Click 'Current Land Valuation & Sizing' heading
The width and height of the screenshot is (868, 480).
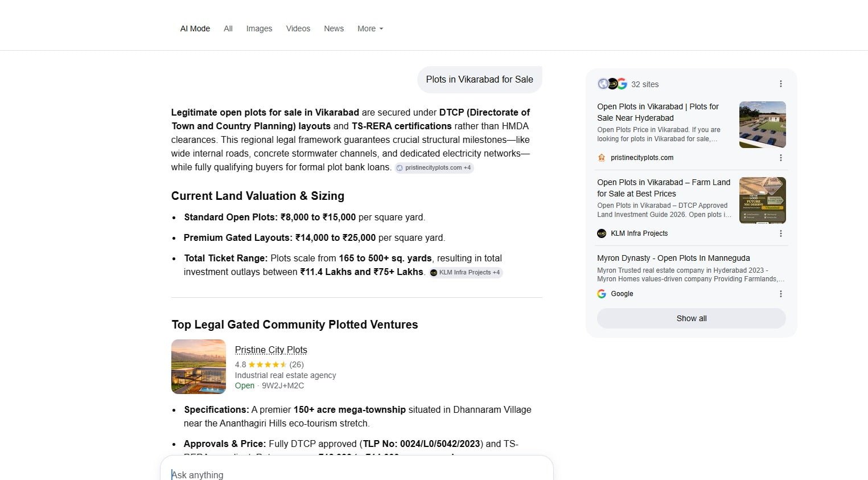pos(258,196)
